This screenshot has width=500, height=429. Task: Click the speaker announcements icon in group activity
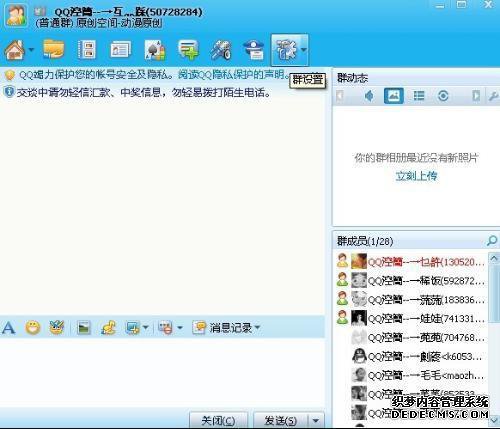click(x=369, y=96)
